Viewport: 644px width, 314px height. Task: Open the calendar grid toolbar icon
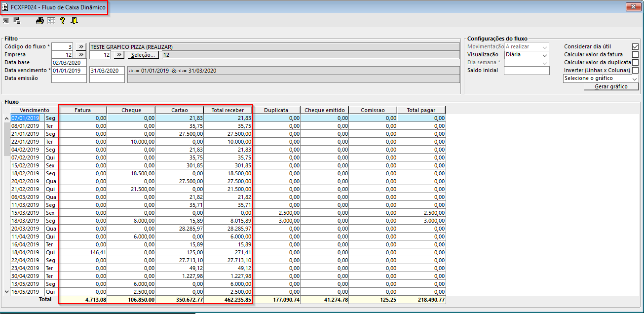pos(51,21)
